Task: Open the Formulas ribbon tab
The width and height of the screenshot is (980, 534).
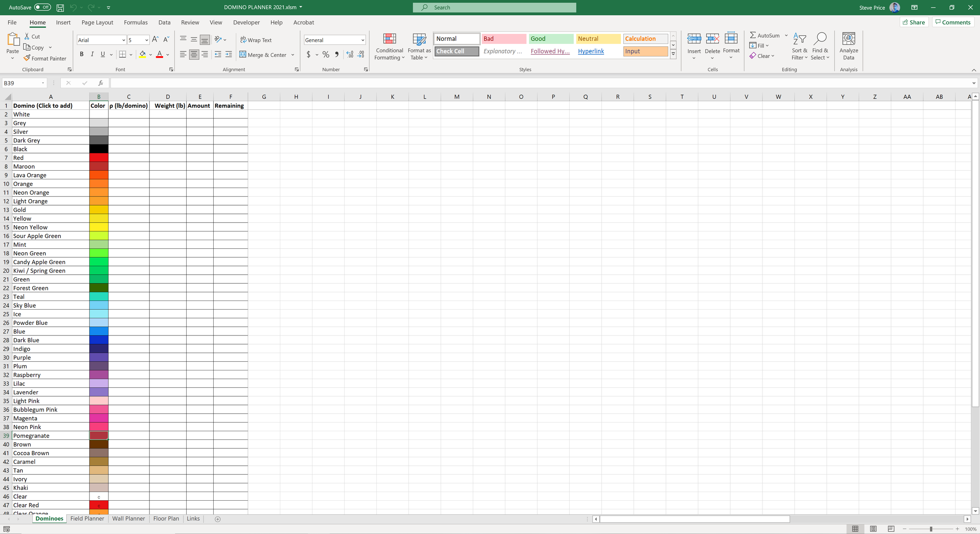Action: [136, 22]
